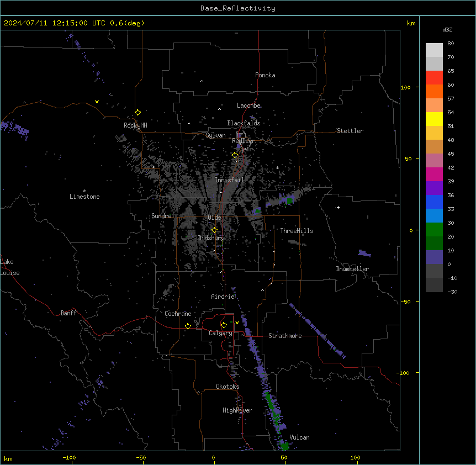The width and height of the screenshot is (476, 465).
Task: Select the Stettler label
Action: (350, 131)
